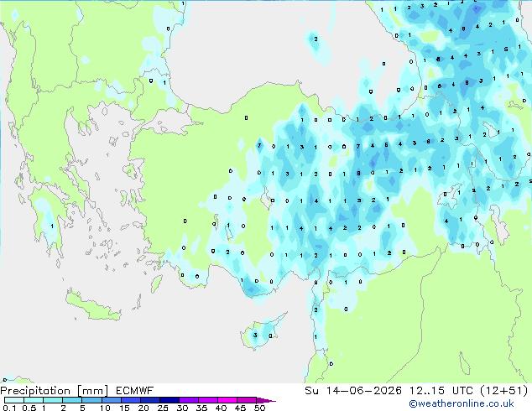Click the over-50 arrow tip of the legend
This screenshot has width=532, height=411.
(x=266, y=400)
